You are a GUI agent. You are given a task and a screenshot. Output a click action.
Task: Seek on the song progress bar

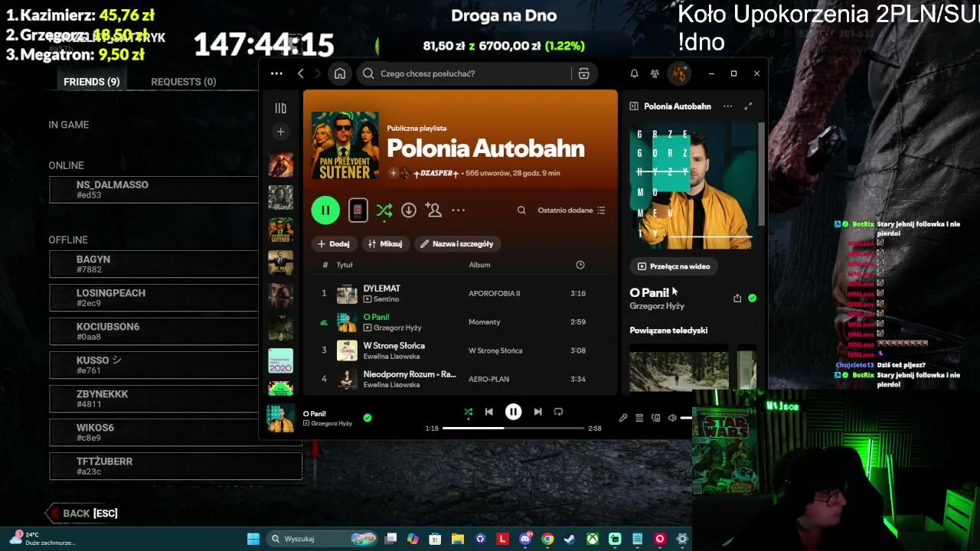513,429
